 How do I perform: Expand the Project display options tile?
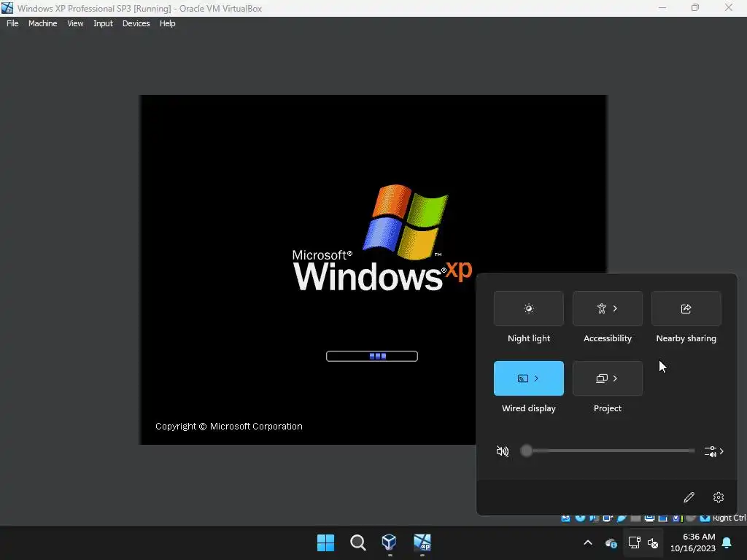pos(608,378)
